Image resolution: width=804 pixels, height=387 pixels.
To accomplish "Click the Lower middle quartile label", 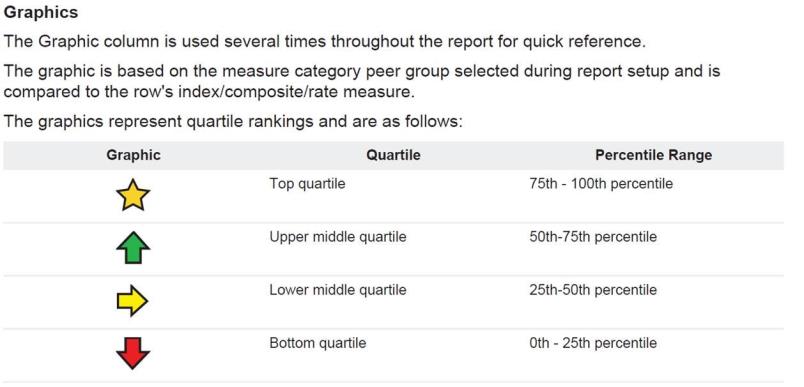I will [x=338, y=290].
